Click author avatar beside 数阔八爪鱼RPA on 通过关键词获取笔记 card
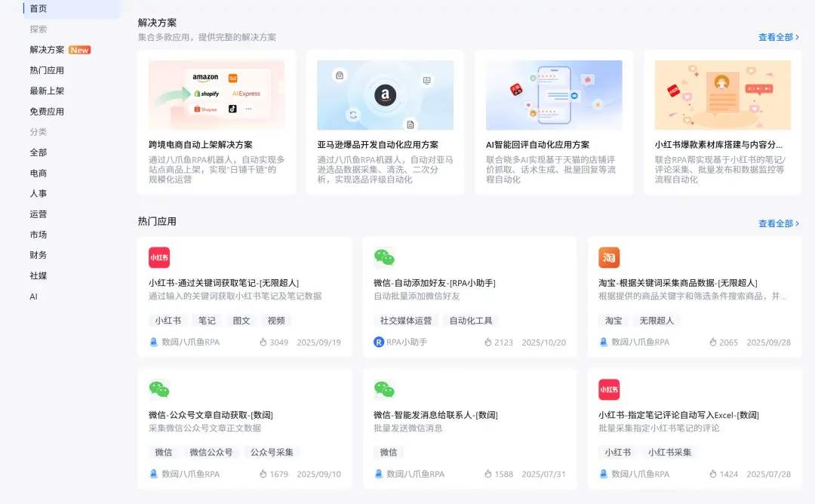The image size is (815, 504). click(x=153, y=342)
